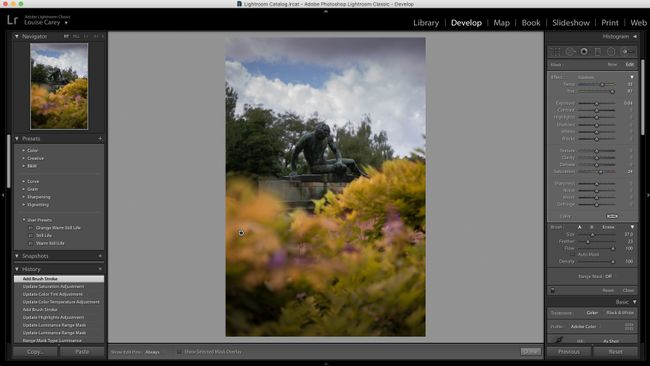Toggle the adjustment brush panel switch icon

point(552,290)
